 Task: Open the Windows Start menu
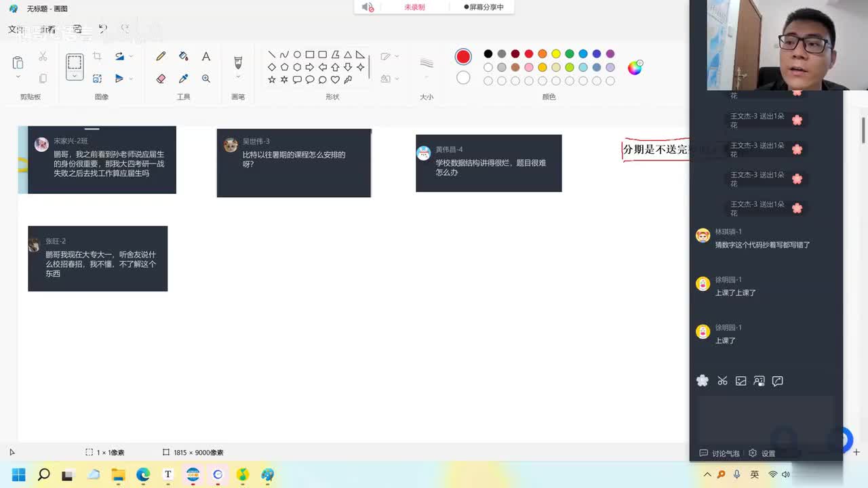18,474
